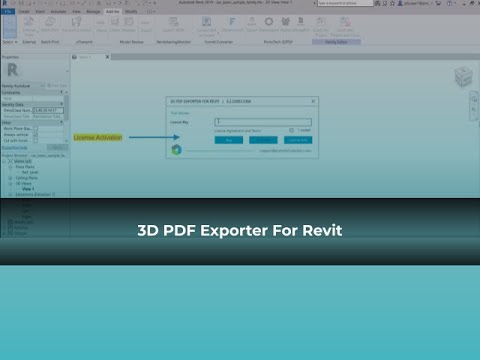Tick the 'I accept' checkbox in license dialog

pos(291,130)
